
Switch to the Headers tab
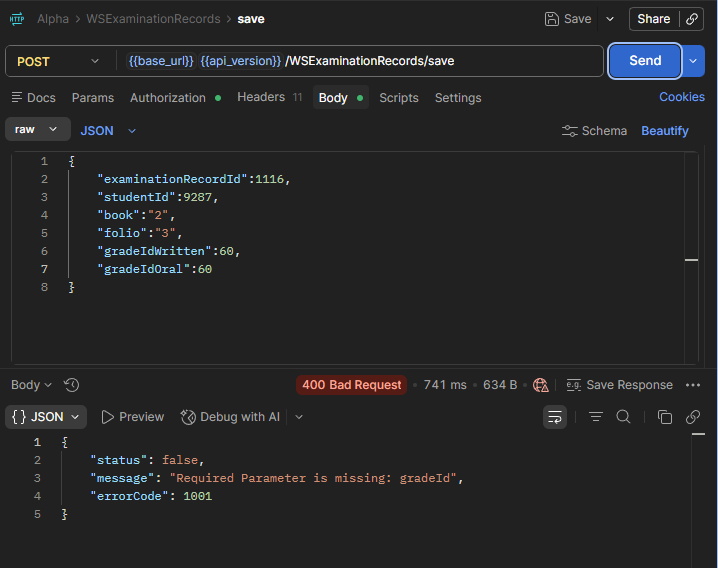click(x=269, y=97)
